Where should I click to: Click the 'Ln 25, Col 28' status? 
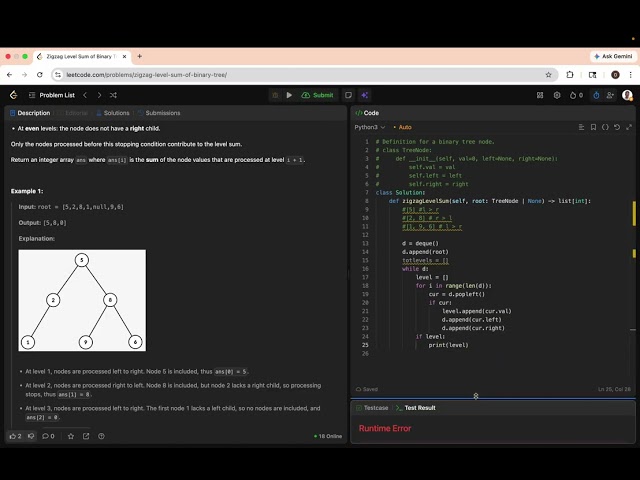(614, 389)
